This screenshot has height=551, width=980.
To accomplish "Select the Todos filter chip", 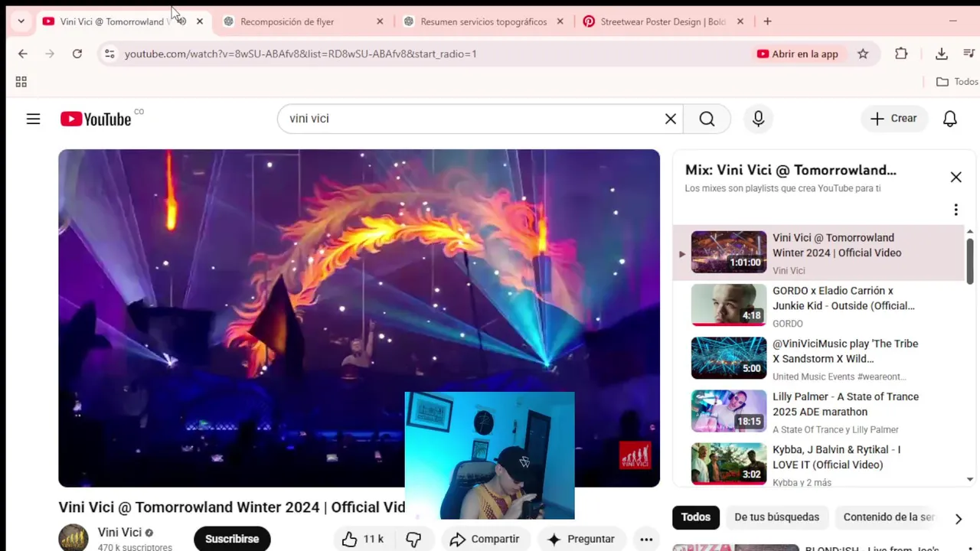I will coord(696,517).
